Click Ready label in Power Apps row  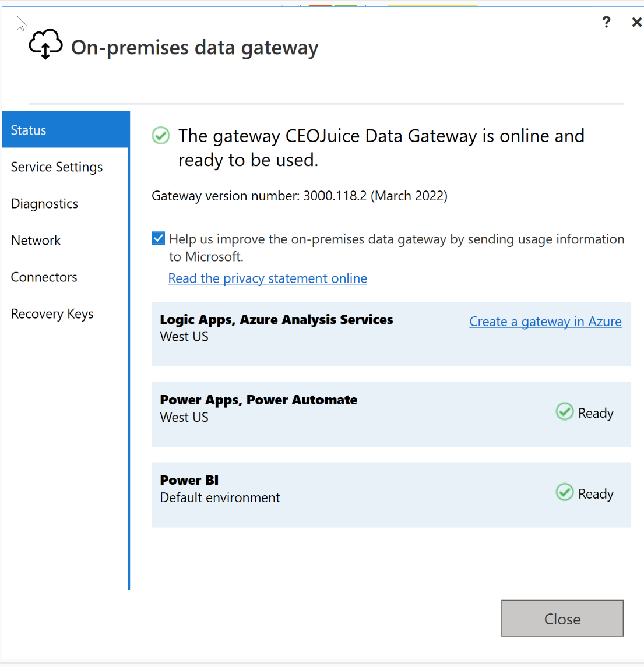coord(596,413)
